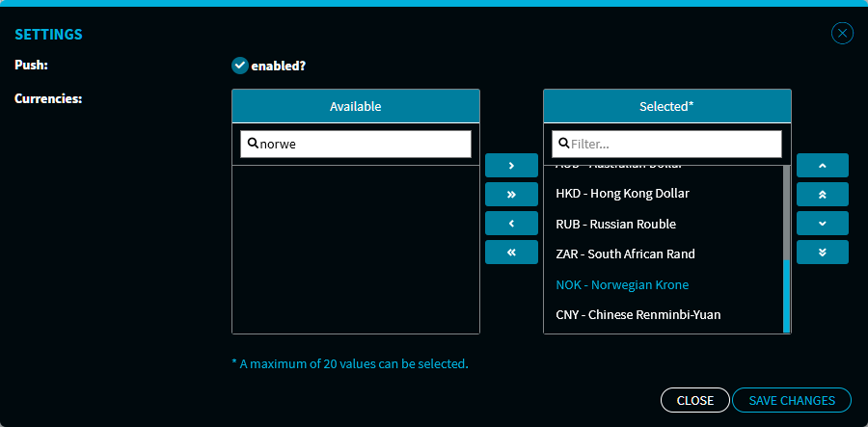
Task: Move selected currency down one position
Action: point(822,224)
